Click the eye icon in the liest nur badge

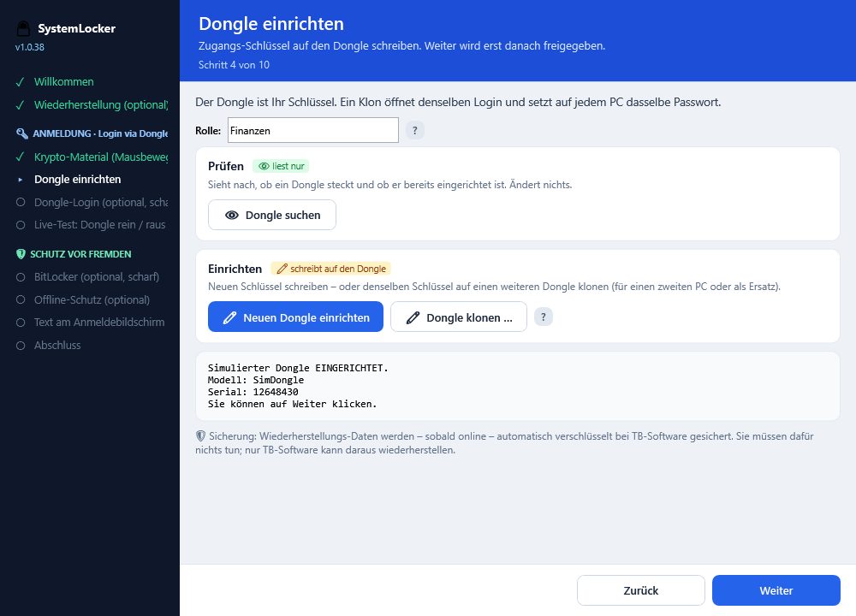(x=264, y=167)
